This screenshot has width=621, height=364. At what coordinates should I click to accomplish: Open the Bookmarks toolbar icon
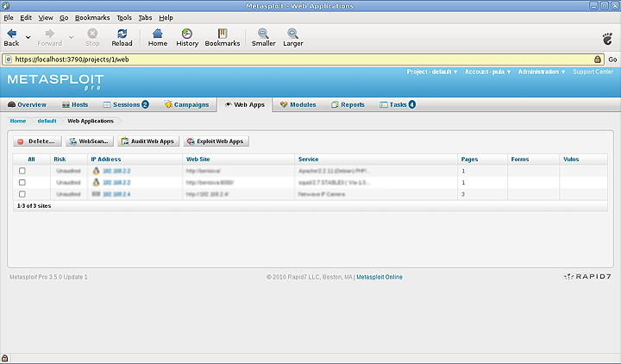click(x=223, y=34)
